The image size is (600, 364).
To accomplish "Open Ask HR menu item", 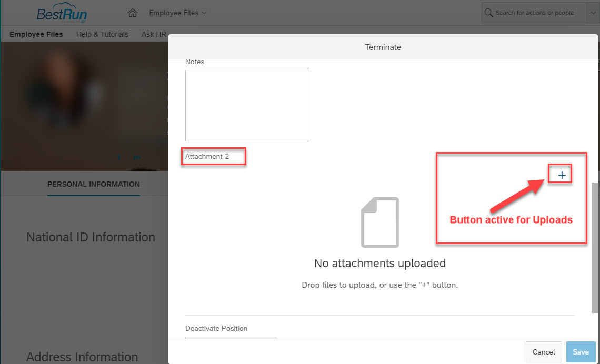I will click(154, 34).
